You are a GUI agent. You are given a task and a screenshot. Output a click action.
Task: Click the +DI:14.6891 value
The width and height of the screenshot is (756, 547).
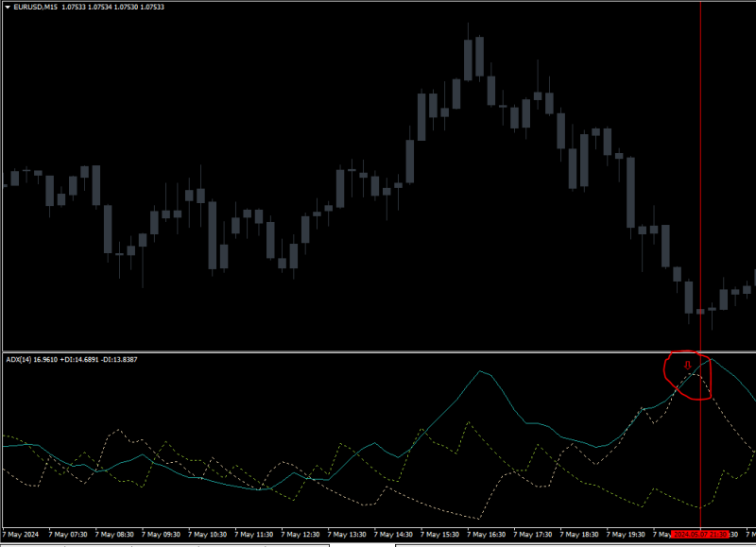(x=79, y=360)
